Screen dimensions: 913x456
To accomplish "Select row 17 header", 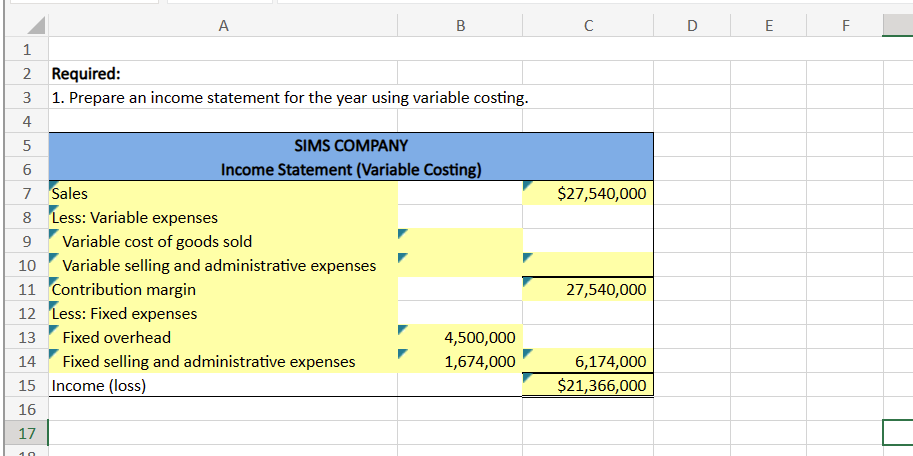I will pyautogui.click(x=26, y=433).
